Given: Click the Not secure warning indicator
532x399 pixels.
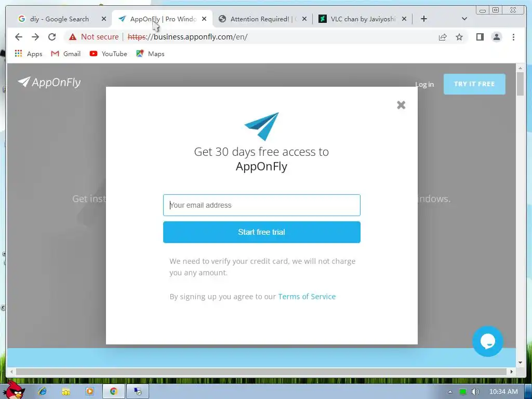Looking at the screenshot, I should point(94,37).
